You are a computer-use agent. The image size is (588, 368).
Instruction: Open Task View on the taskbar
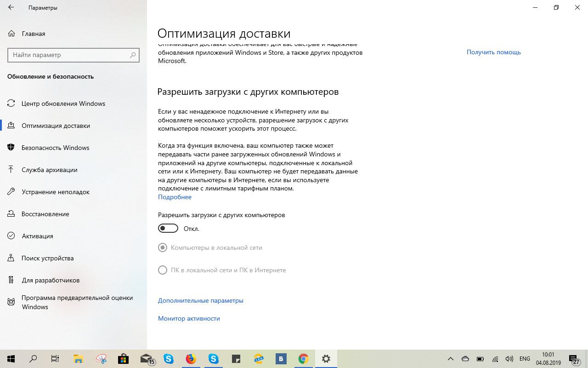point(55,359)
